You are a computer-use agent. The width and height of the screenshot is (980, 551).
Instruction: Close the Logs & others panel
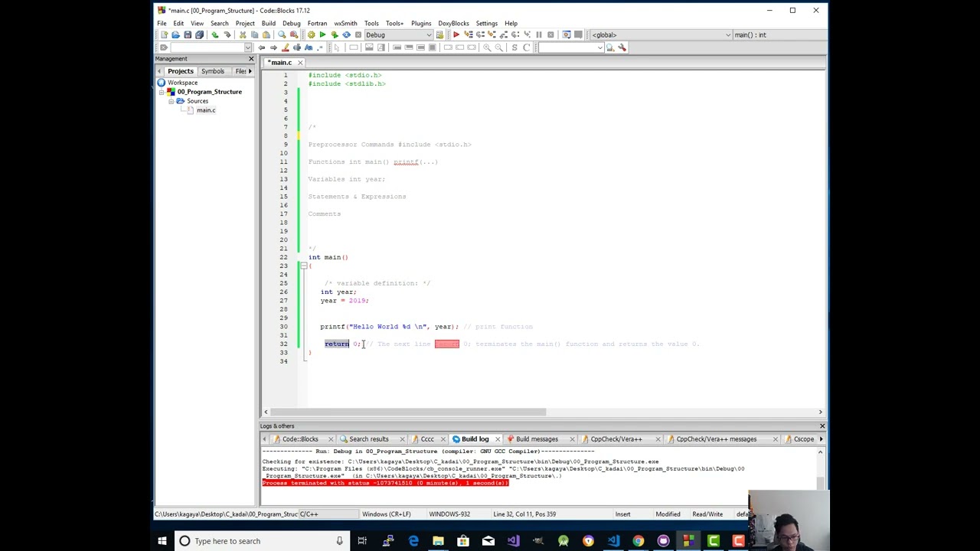pos(822,426)
